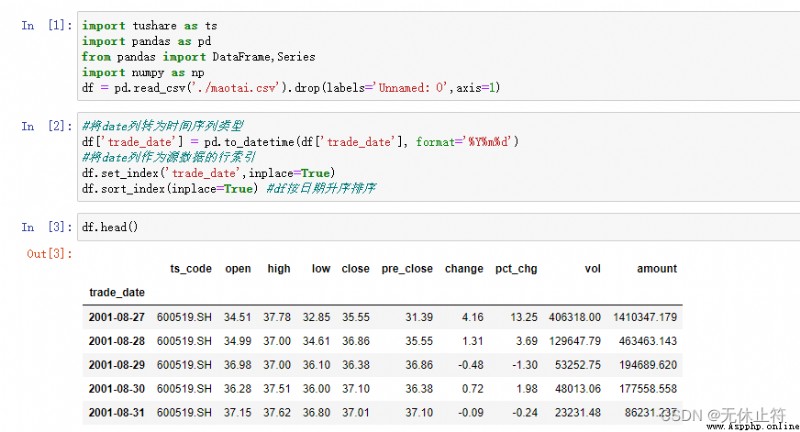The image size is (800, 432).
Task: Click the Out[3] output prompt
Action: point(49,253)
